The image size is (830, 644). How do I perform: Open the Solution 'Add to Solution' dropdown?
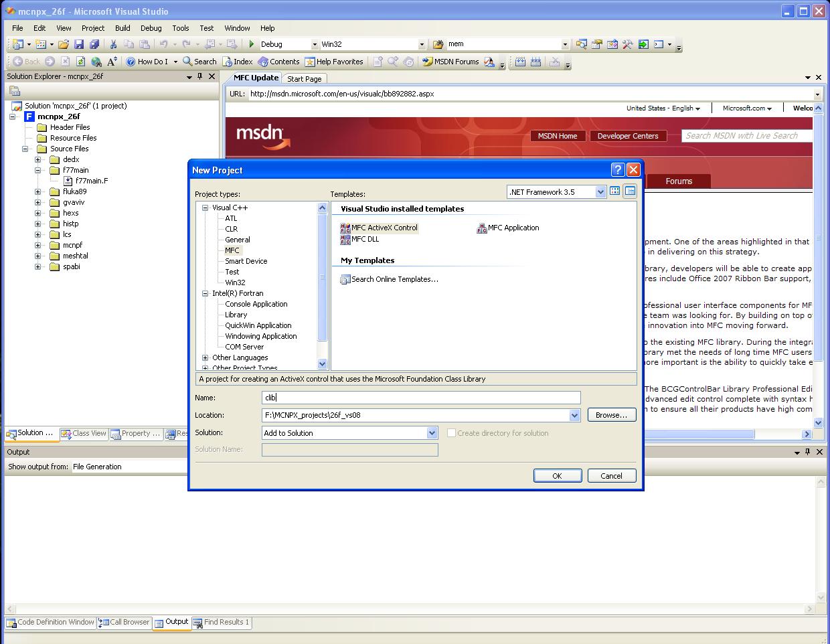coord(432,433)
